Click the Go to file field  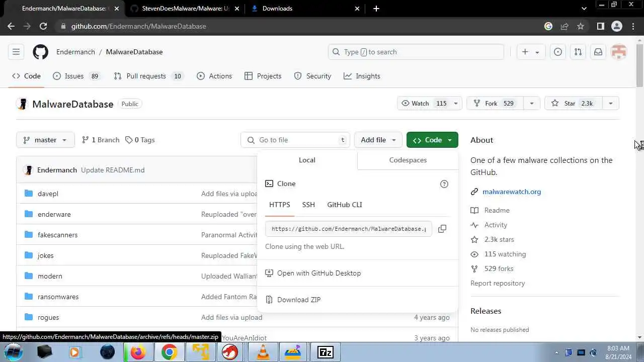tap(295, 140)
